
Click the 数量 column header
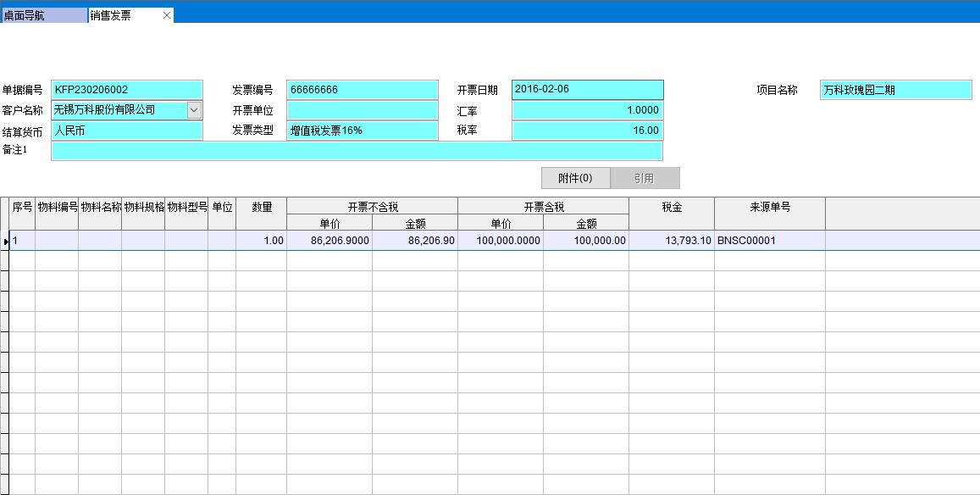[261, 207]
